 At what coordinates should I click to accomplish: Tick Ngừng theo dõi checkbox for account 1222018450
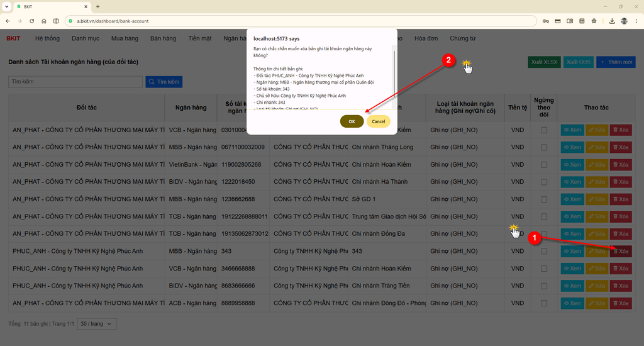(x=544, y=182)
